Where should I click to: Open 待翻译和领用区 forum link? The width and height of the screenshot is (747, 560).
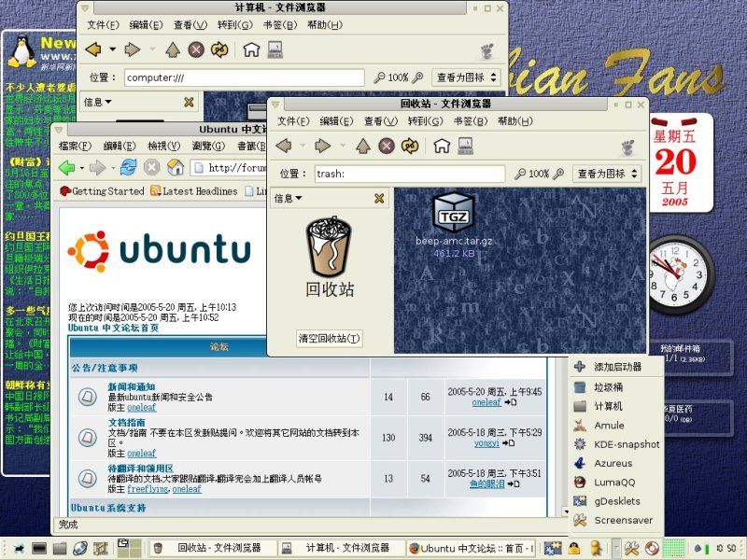click(x=141, y=469)
